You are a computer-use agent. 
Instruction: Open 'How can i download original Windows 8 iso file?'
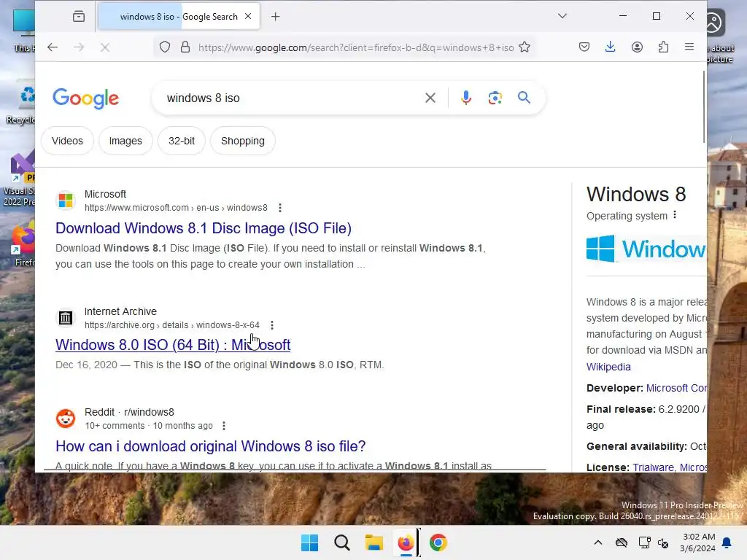[x=211, y=446]
